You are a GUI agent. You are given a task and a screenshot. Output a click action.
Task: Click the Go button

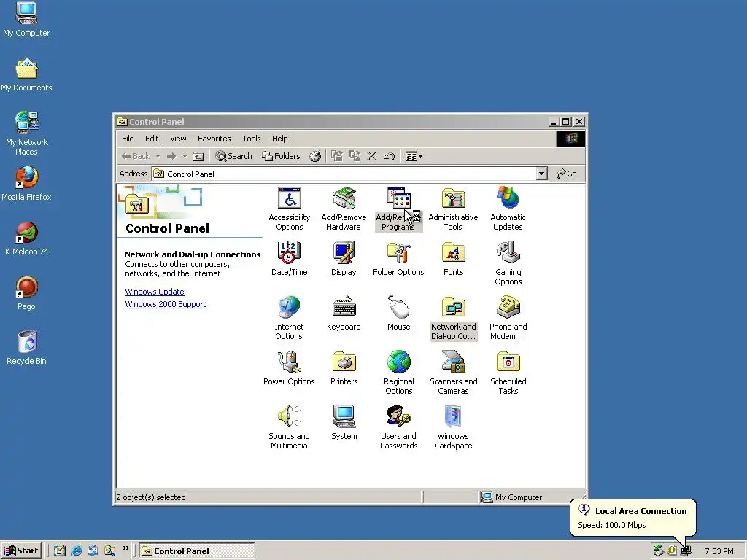coord(567,174)
